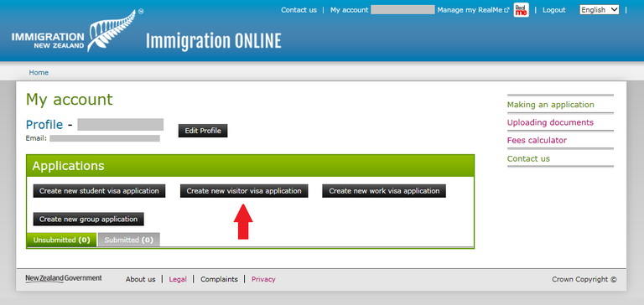This screenshot has width=644, height=305.
Task: Open the Contact us header link
Action: pos(299,10)
